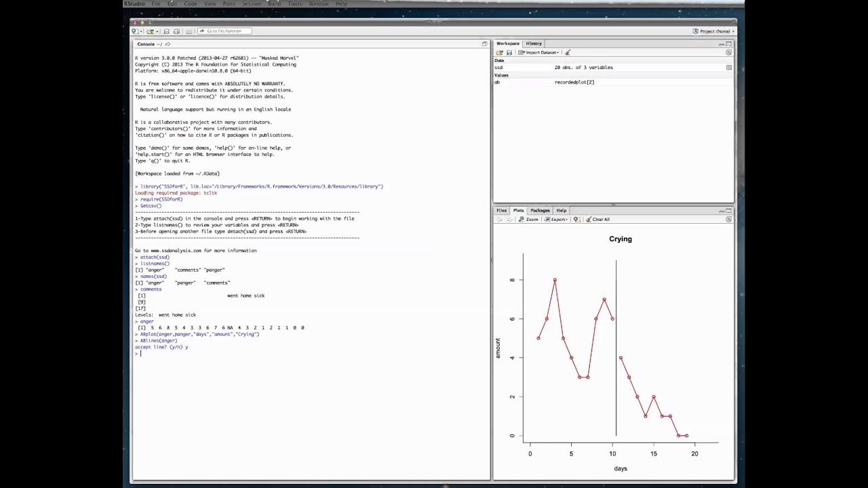Open the Tools menu
This screenshot has height=488, width=868.
(x=295, y=4)
